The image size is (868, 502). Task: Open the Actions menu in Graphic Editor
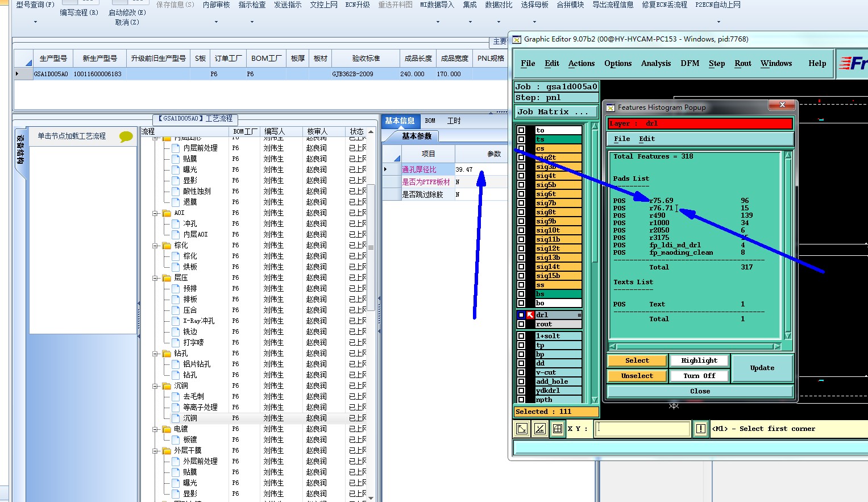582,64
